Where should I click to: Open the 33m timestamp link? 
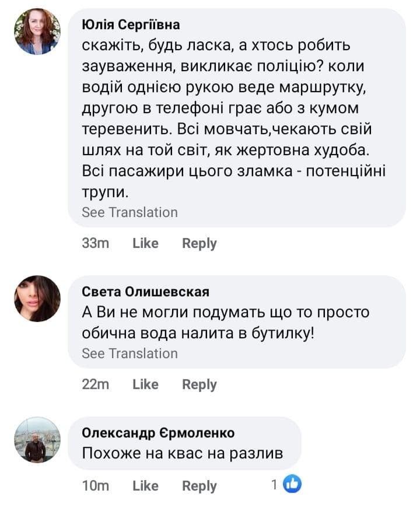tap(95, 243)
